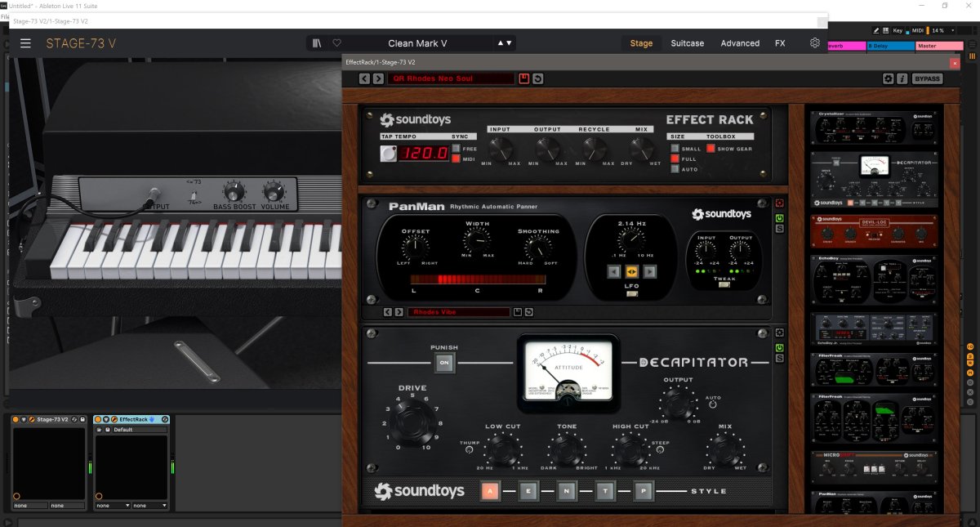980x527 pixels.
Task: Collapse the EffectRack device triangle
Action: coord(105,419)
